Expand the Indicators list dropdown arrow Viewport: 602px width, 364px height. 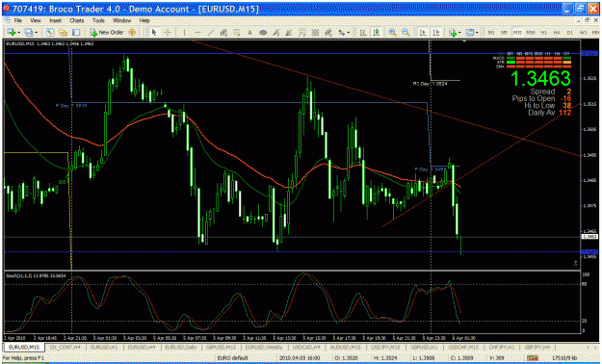pyautogui.click(x=459, y=33)
